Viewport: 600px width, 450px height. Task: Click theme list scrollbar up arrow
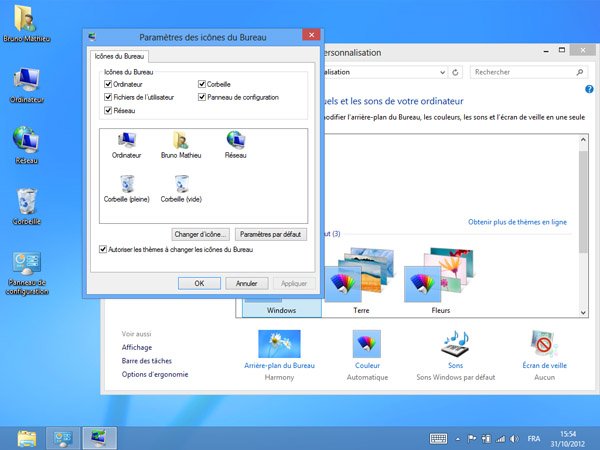click(583, 140)
